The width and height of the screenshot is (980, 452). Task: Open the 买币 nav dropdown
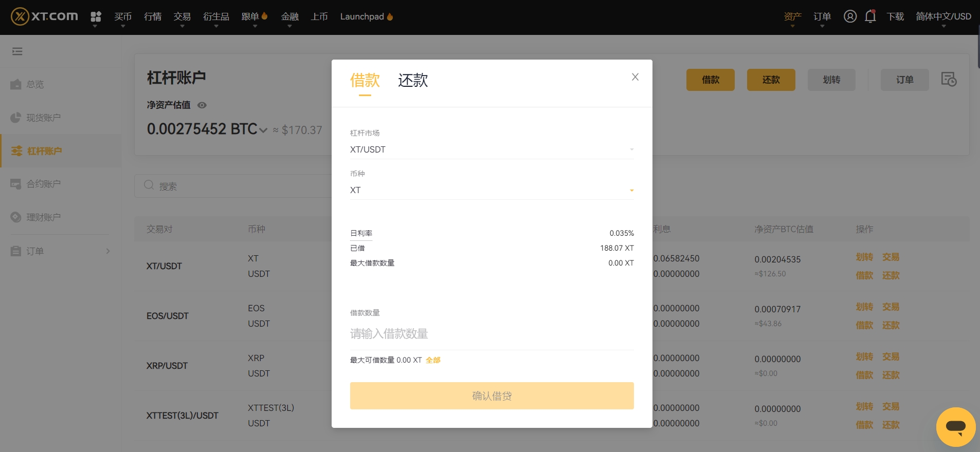123,17
